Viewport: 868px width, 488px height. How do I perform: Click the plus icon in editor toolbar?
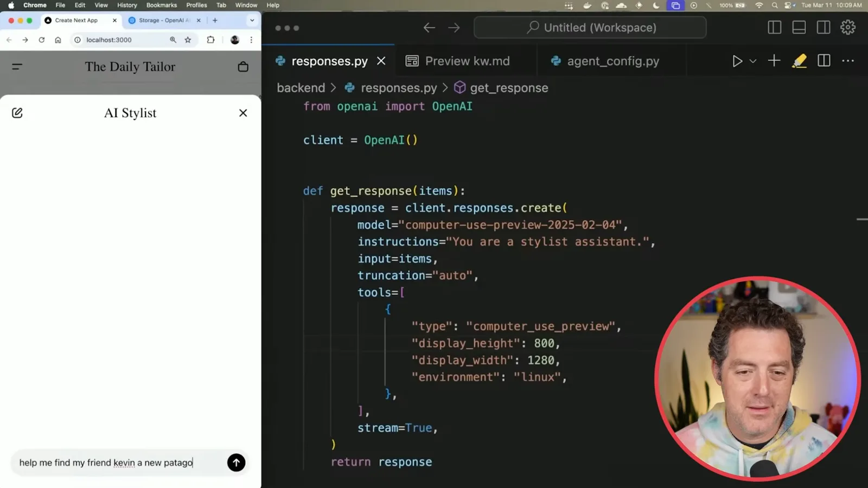[x=774, y=61]
